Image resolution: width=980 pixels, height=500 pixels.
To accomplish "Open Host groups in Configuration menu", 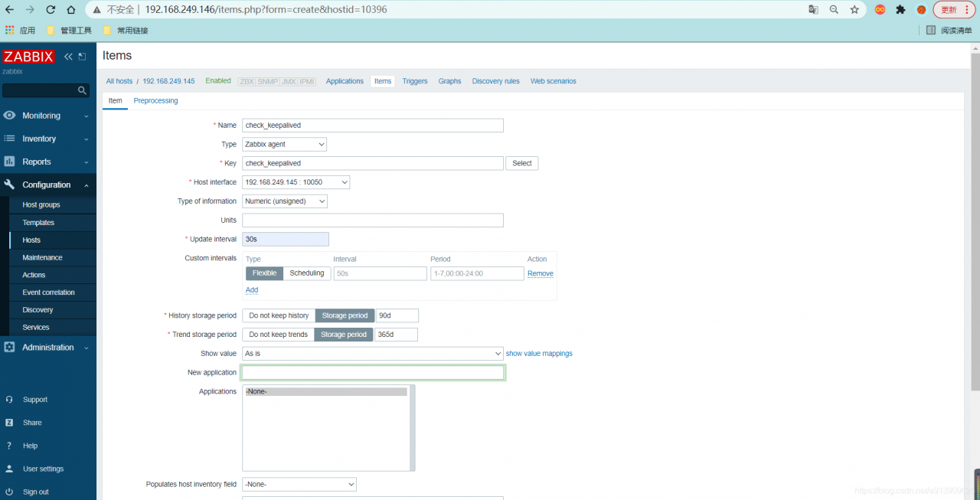I will pyautogui.click(x=41, y=205).
